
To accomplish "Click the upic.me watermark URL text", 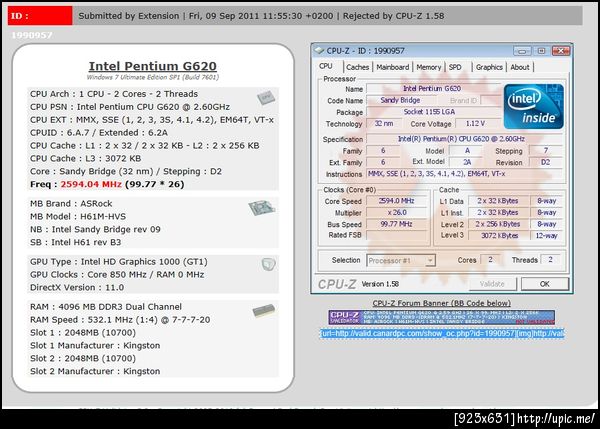I will point(556,418).
